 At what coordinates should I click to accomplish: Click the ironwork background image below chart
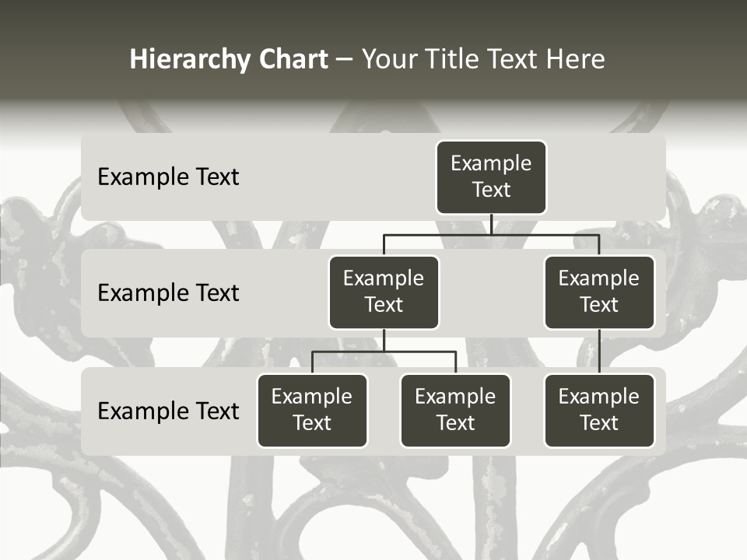pos(373,506)
